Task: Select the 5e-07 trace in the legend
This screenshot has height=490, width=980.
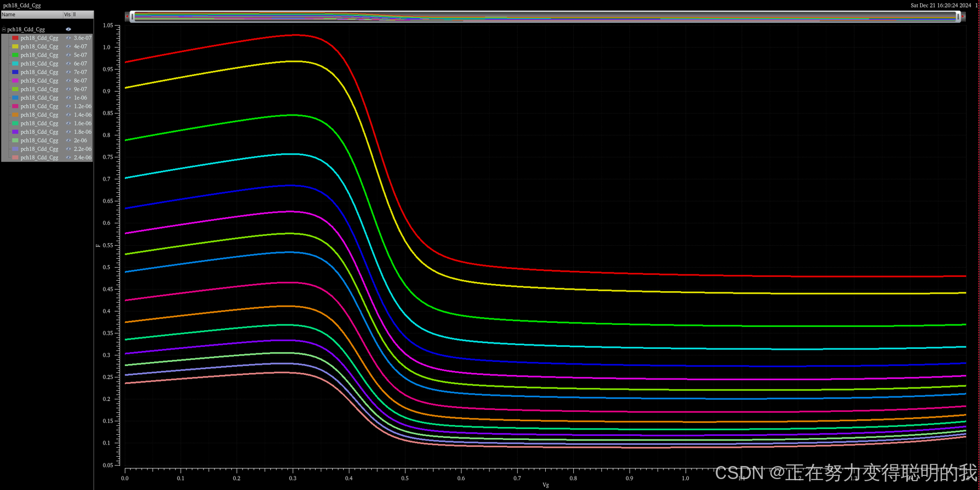Action: click(x=39, y=55)
